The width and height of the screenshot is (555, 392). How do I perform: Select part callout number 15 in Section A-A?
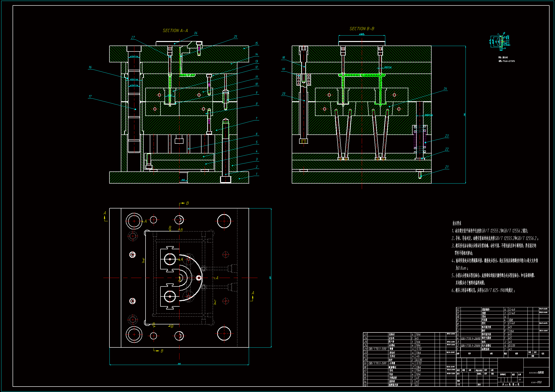[x=256, y=43]
